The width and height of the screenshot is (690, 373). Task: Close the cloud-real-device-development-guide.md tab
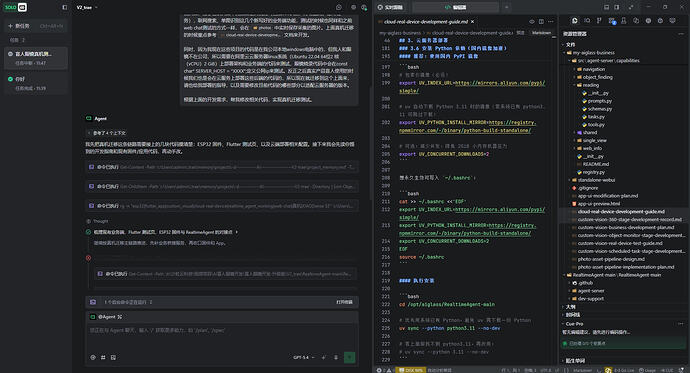[473, 22]
